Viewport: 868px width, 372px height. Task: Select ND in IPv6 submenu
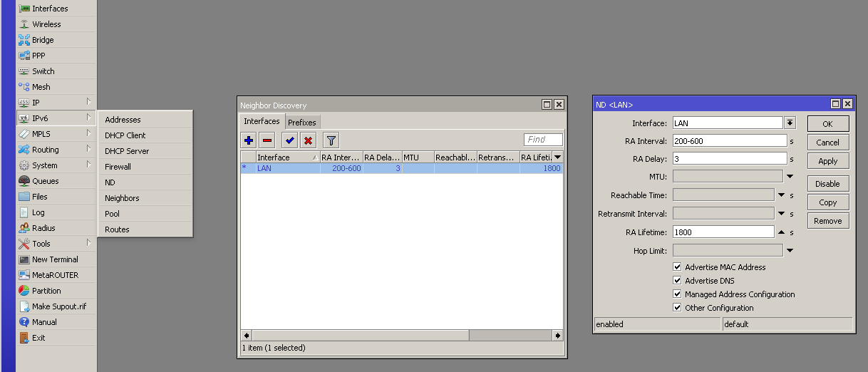coord(145,182)
